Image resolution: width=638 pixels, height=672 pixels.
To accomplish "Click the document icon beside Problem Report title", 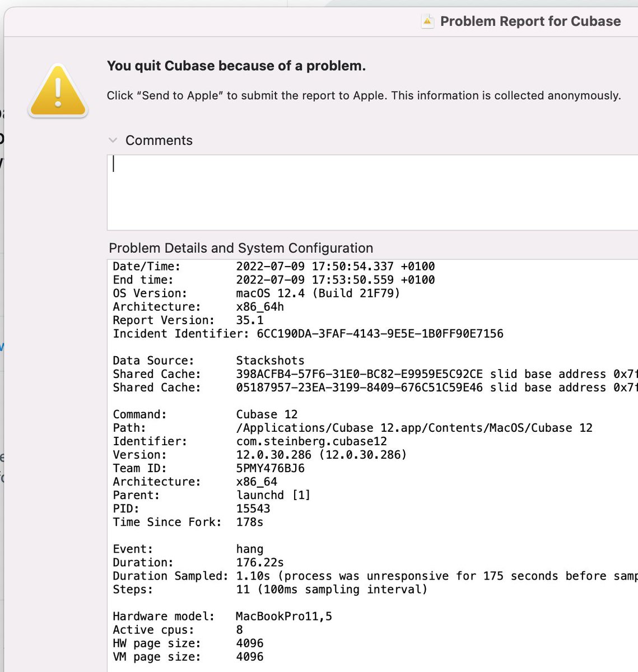I will 428,21.
